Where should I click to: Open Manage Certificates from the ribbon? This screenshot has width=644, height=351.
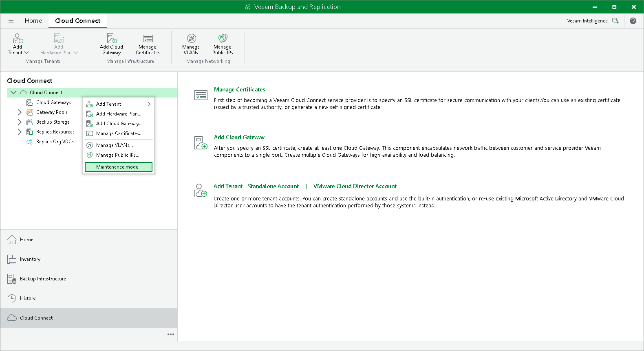coord(148,44)
